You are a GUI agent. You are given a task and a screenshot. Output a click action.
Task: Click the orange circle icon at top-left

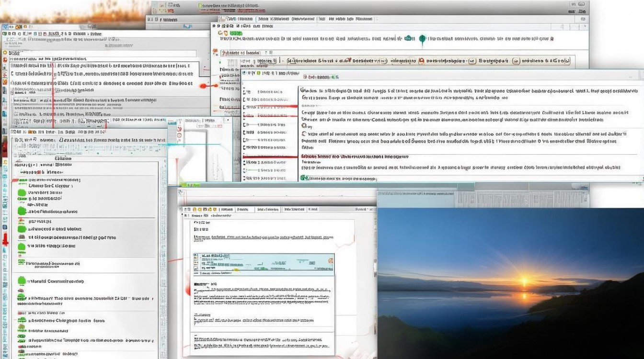(x=5, y=53)
